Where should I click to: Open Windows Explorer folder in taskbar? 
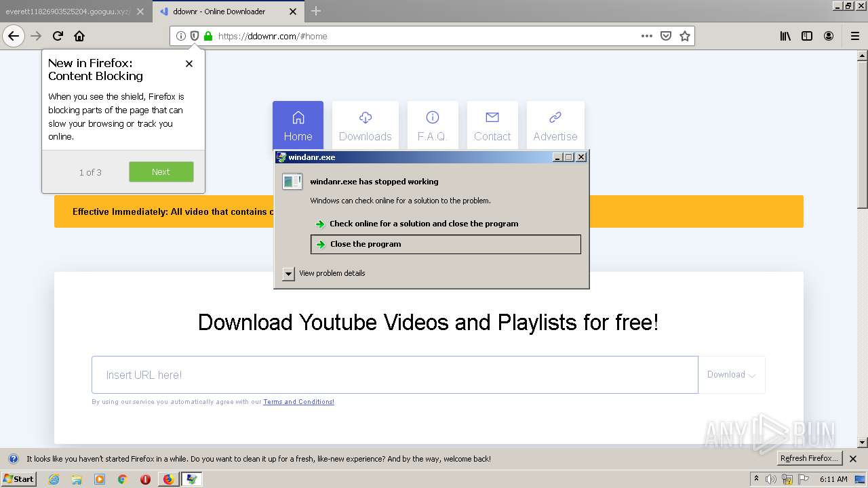(77, 479)
